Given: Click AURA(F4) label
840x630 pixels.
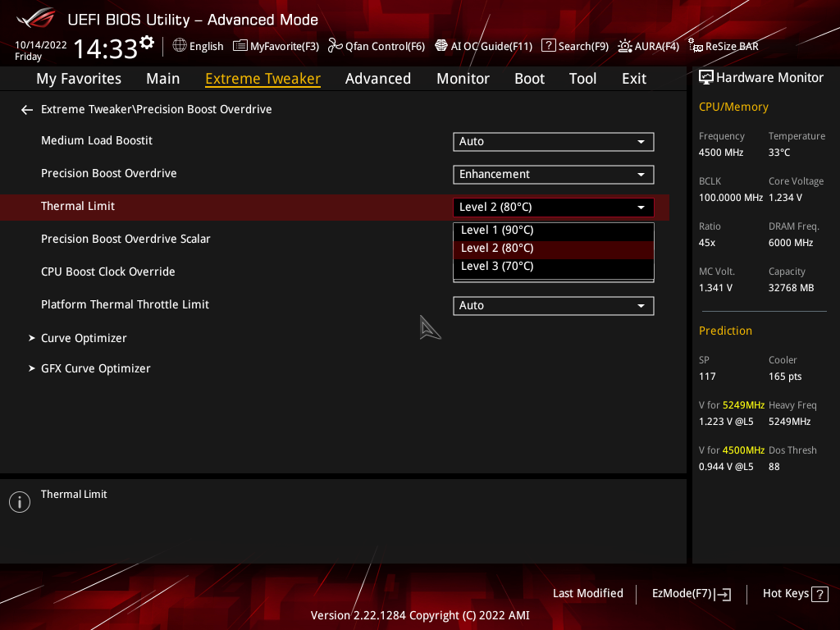Looking at the screenshot, I should (657, 47).
